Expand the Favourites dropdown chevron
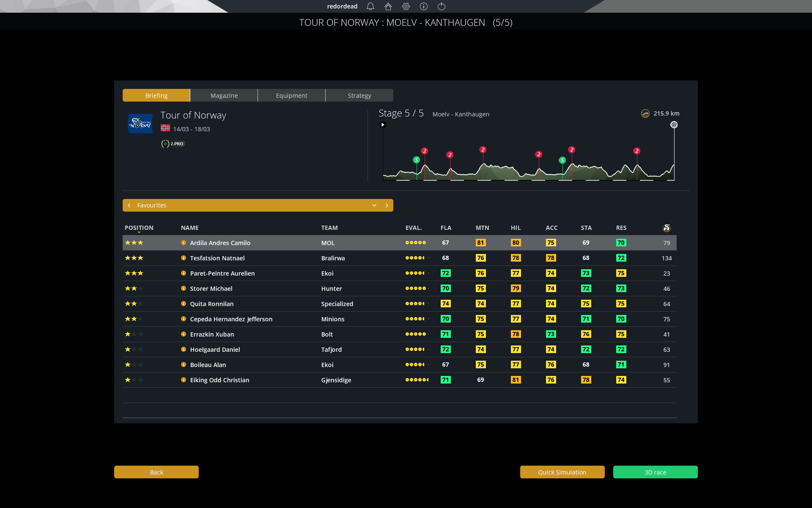The image size is (812, 508). pyautogui.click(x=374, y=205)
